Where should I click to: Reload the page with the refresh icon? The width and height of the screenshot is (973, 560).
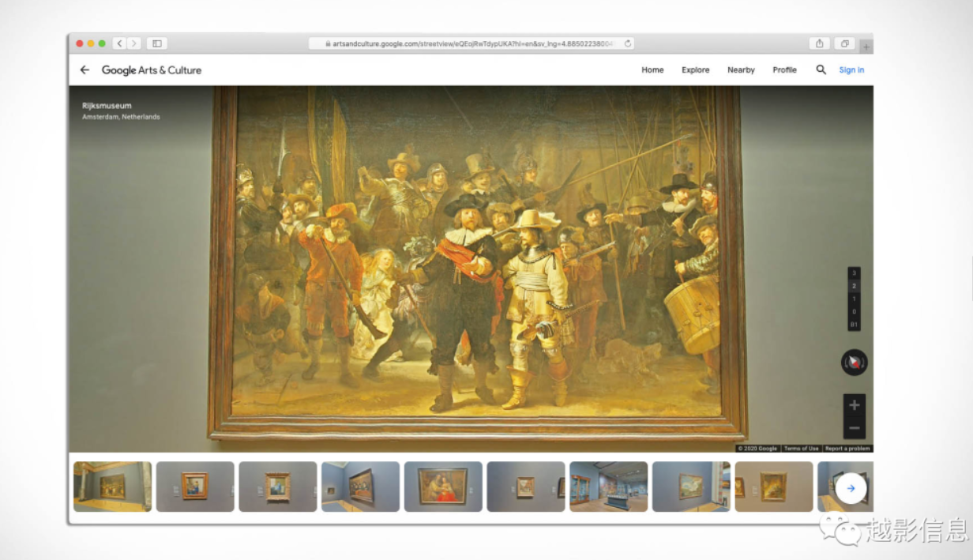[628, 43]
